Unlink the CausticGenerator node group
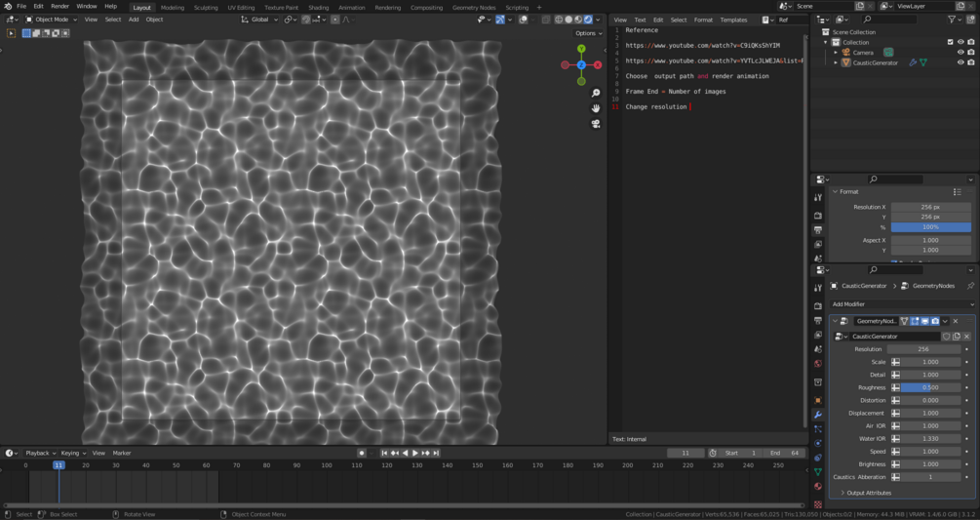This screenshot has width=980, height=520. pyautogui.click(x=966, y=337)
